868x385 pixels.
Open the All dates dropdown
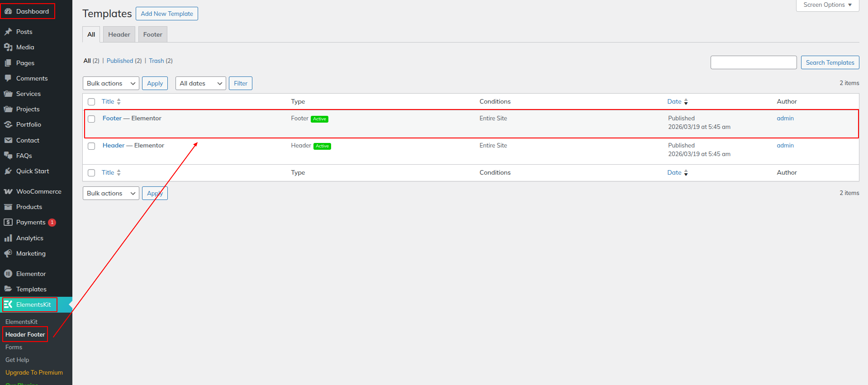[200, 83]
